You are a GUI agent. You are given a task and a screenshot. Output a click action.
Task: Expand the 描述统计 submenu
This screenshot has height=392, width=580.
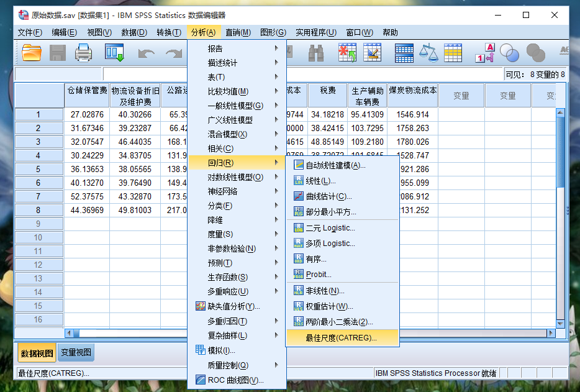tap(237, 63)
